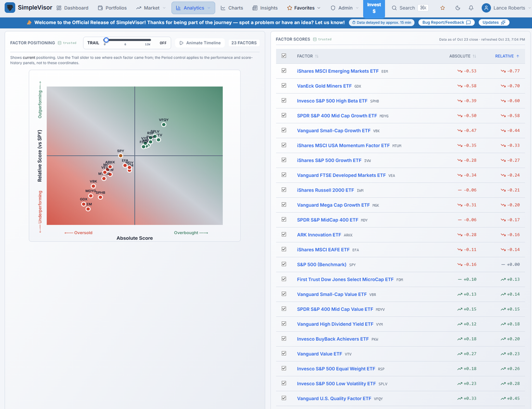The height and width of the screenshot is (409, 532).
Task: Click the 6 midpoint on Trail slider
Action: pos(125,45)
